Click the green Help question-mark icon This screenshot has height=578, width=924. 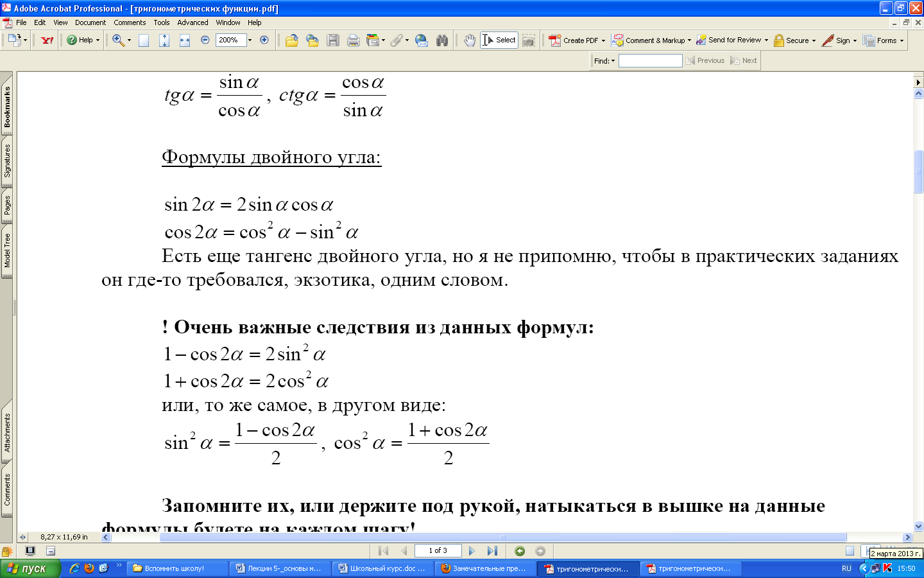(x=72, y=40)
